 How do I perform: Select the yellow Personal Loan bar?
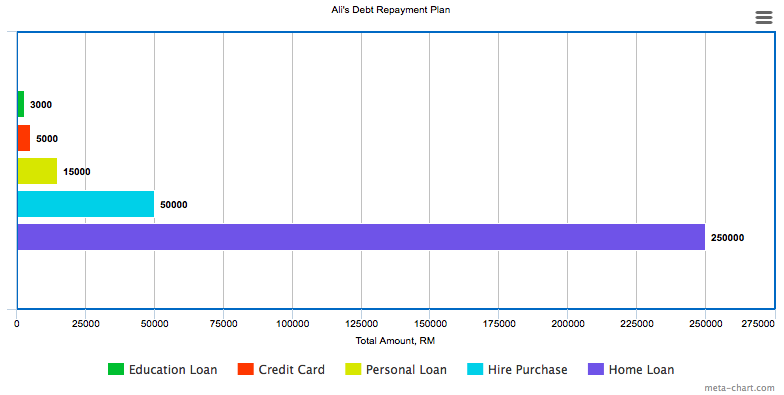click(37, 171)
